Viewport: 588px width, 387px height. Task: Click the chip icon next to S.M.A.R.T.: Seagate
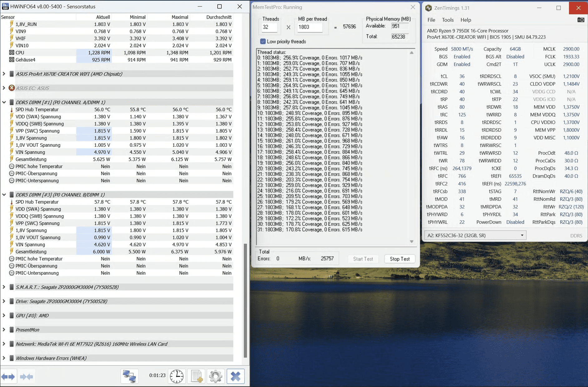click(x=12, y=287)
